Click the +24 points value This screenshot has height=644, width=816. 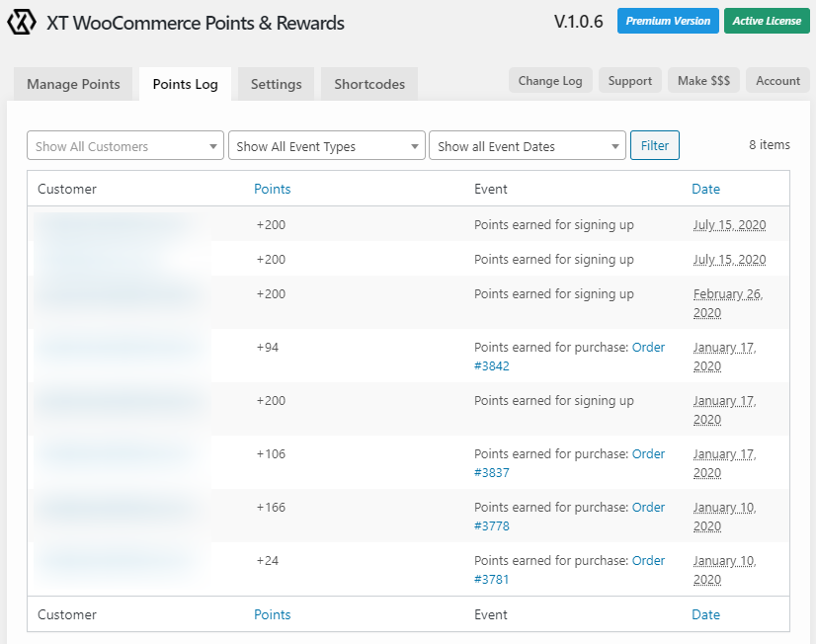268,560
